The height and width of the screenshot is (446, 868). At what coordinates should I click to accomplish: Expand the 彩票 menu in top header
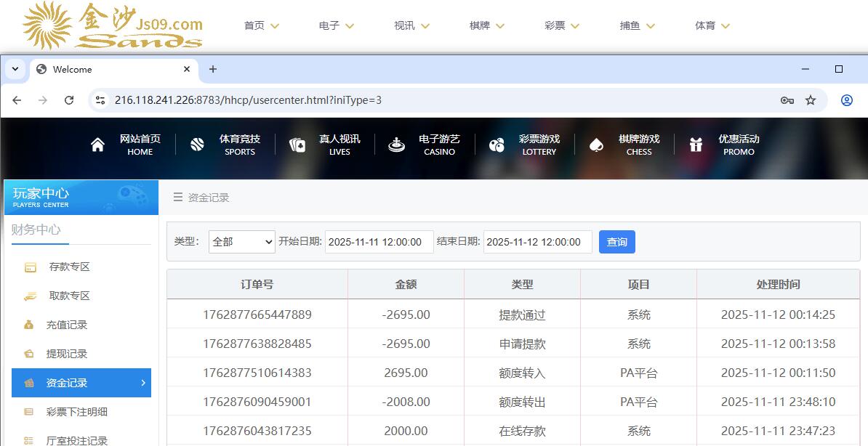click(x=561, y=25)
